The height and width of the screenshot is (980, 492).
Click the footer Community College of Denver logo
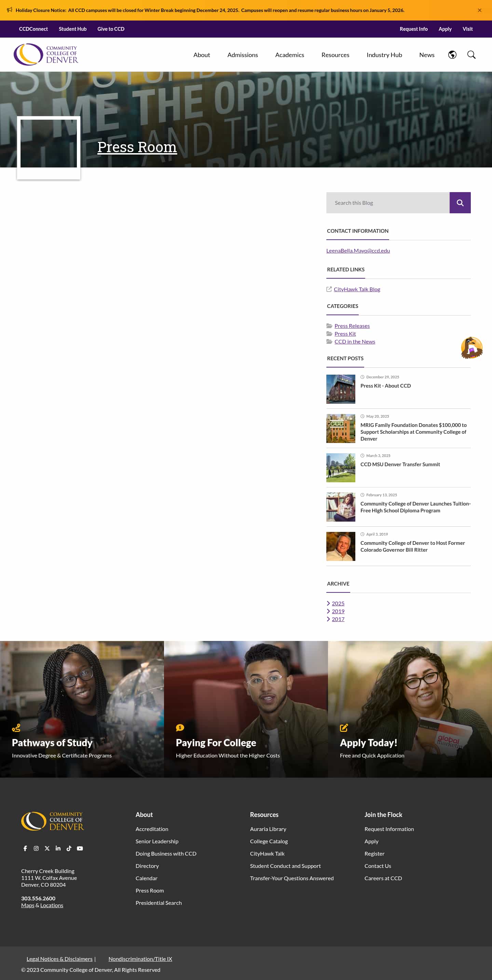pyautogui.click(x=53, y=821)
